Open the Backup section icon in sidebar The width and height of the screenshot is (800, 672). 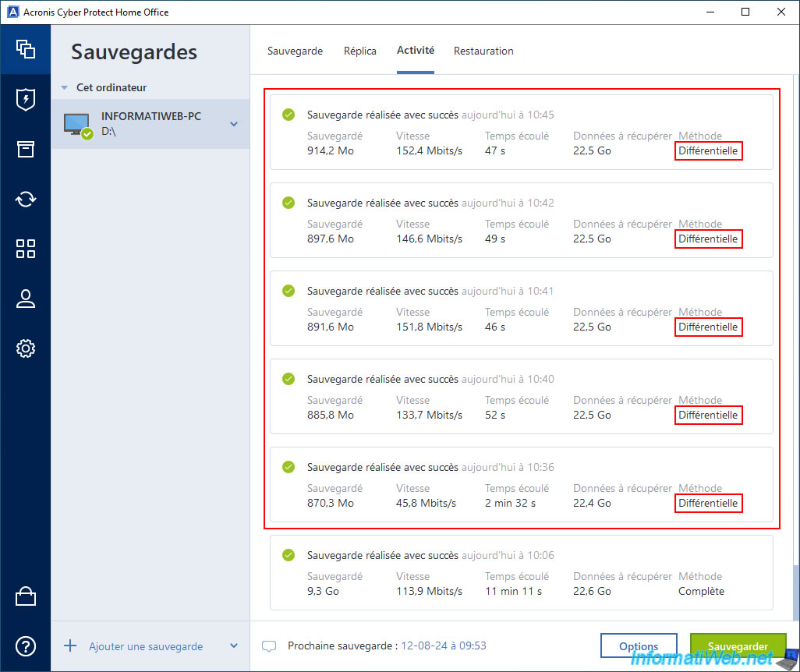coord(26,49)
